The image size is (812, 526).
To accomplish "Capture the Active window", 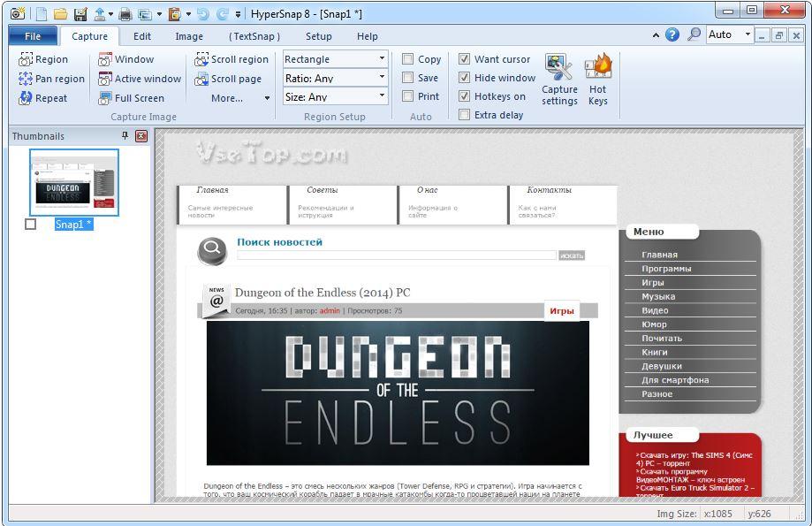I will [140, 79].
